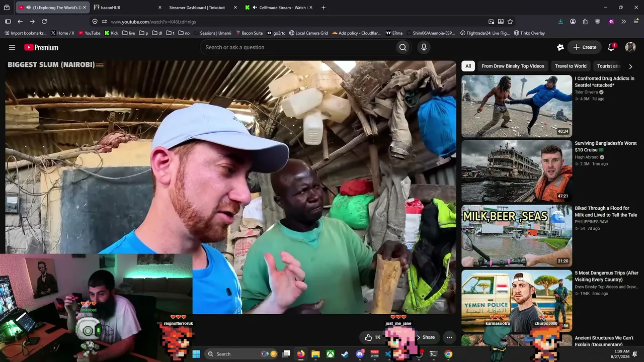Bookmark this page with star icon
644x362 pixels.
(x=510, y=22)
